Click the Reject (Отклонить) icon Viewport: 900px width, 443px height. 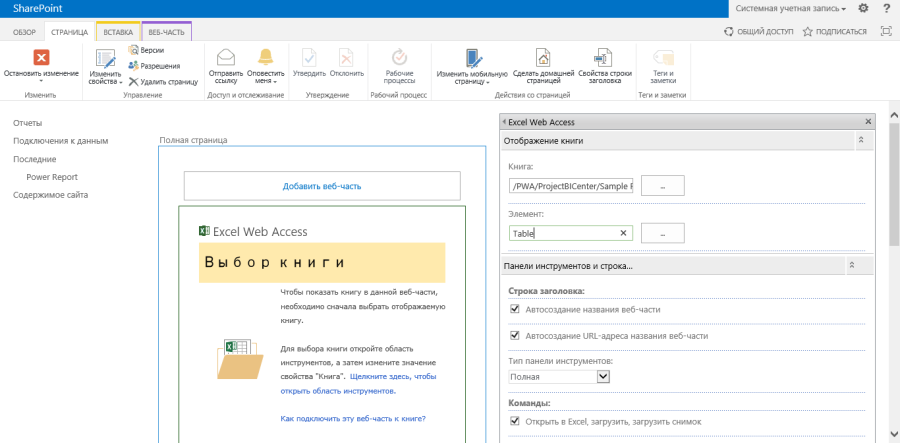347,57
